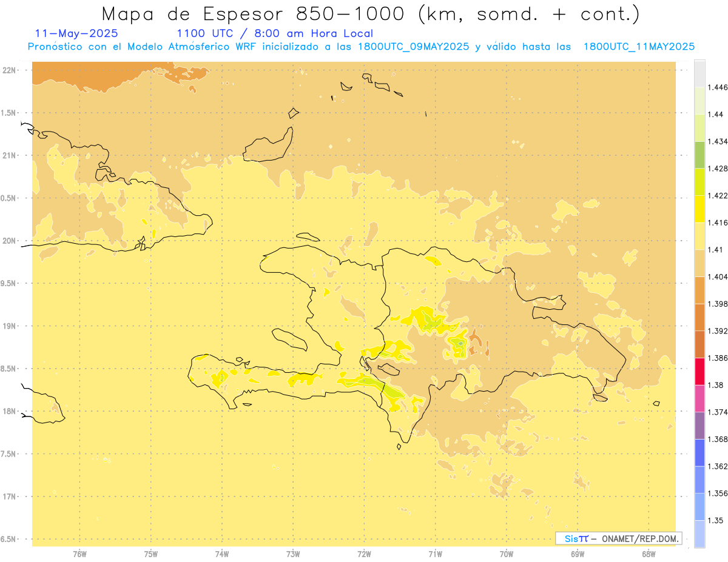Select the gray legend swatch above 1.446

(699, 73)
